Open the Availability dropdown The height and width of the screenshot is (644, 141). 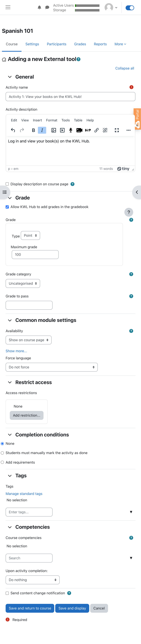[28, 340]
